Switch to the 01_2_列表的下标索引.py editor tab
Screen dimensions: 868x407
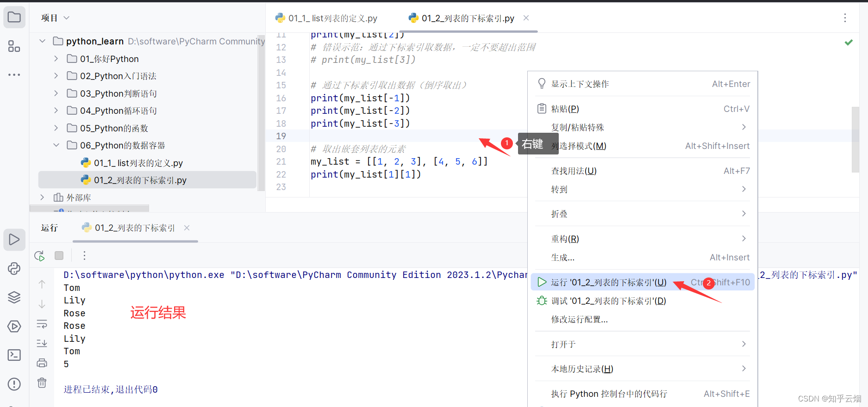[468, 18]
